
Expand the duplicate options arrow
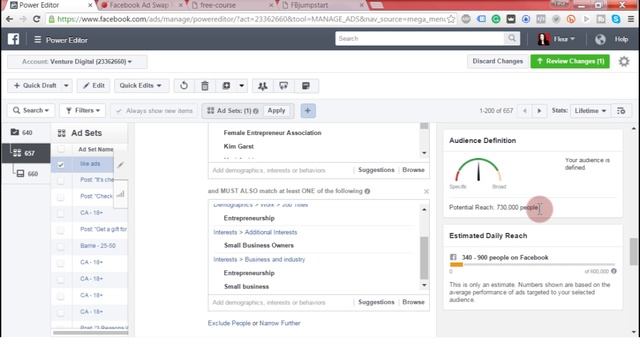click(241, 86)
